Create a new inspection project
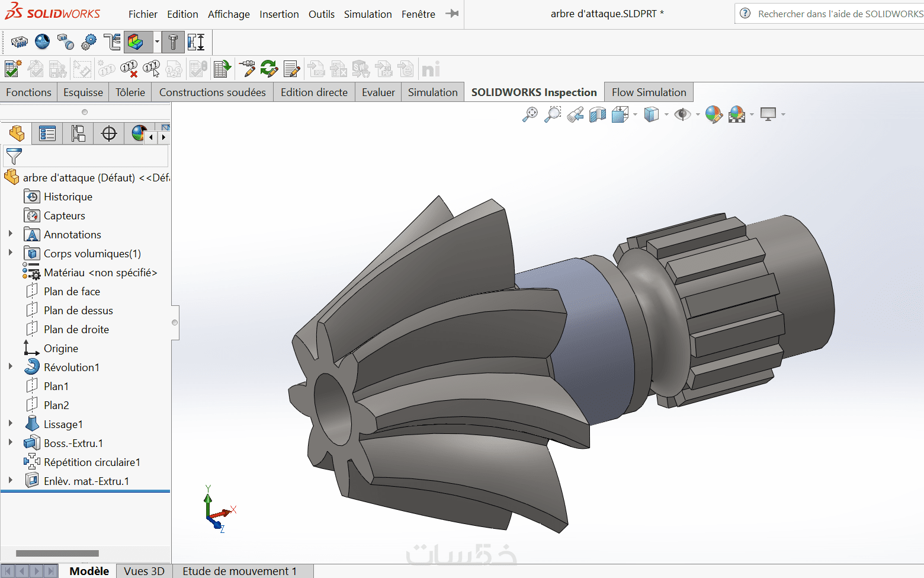 click(12, 69)
